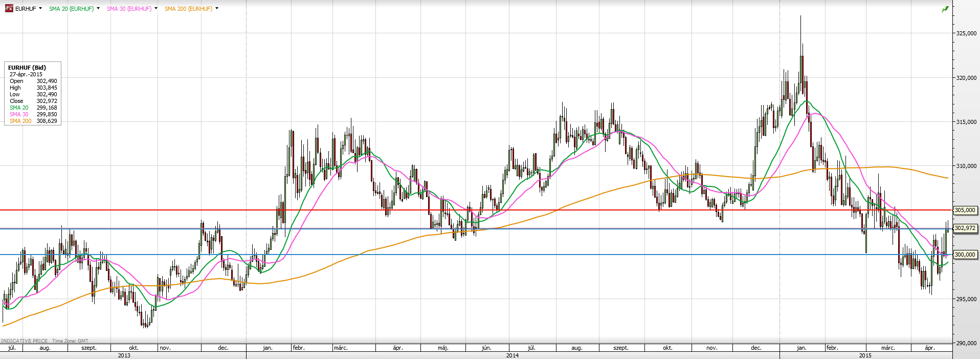
Task: Select the green SMA 20 (EURHUF) label
Action: click(71, 9)
